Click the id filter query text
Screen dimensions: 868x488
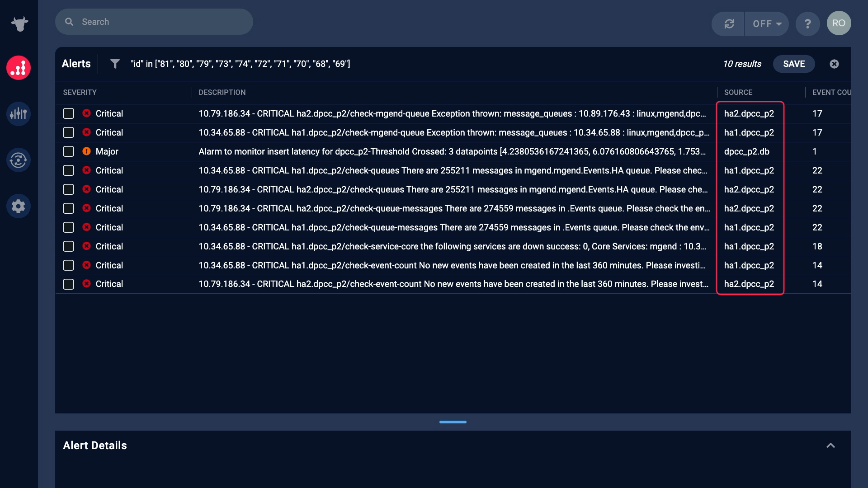pos(241,64)
